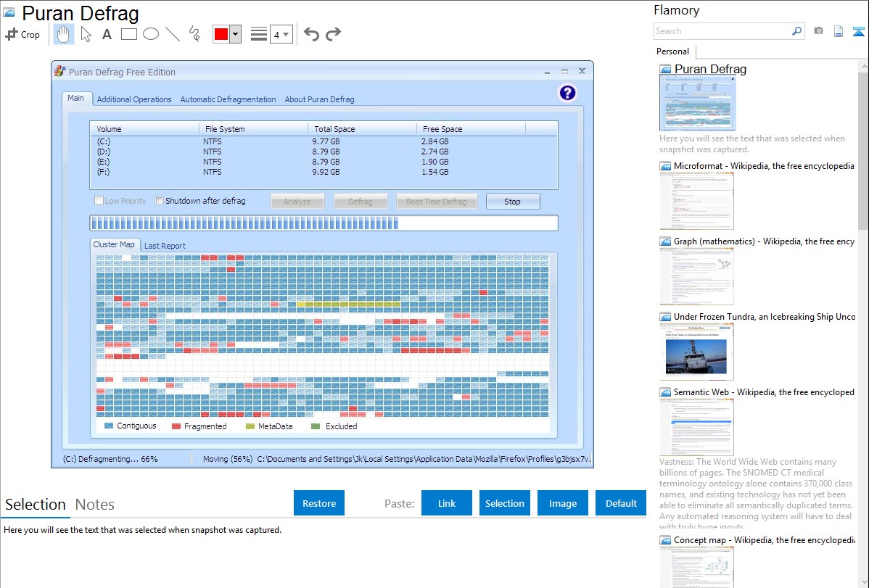This screenshot has height=588, width=869.
Task: Switch to the Notes tab
Action: 95,505
